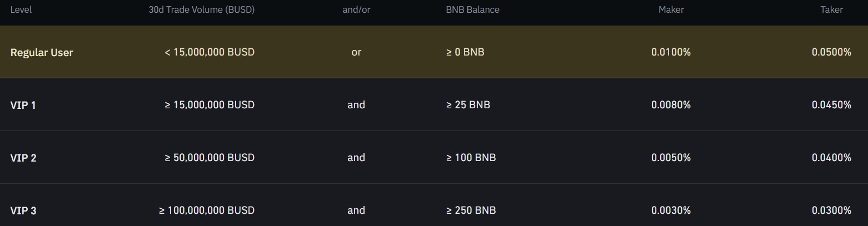This screenshot has width=868, height=226.
Task: Select the VIP 3 level label
Action: tap(23, 210)
